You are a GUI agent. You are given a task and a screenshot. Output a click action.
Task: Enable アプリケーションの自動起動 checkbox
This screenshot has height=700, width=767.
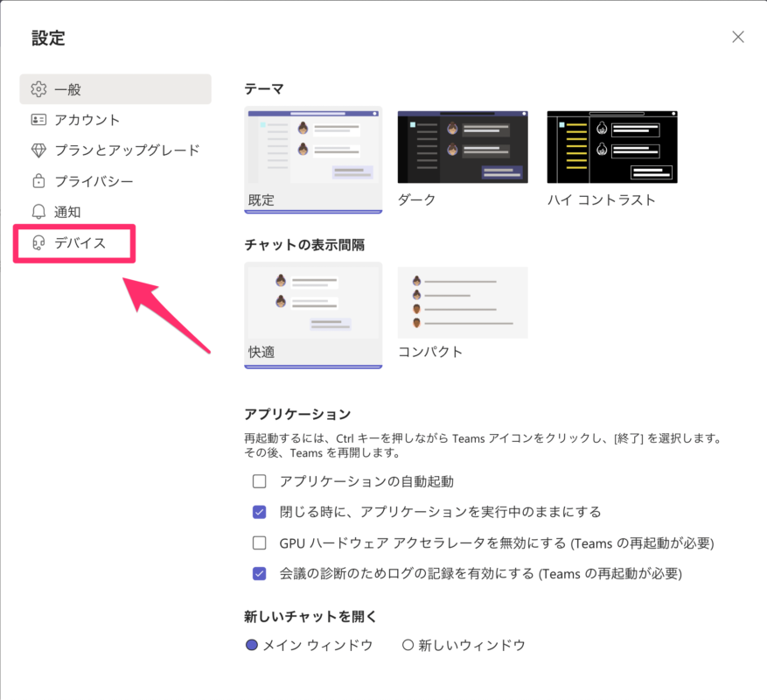pyautogui.click(x=259, y=480)
